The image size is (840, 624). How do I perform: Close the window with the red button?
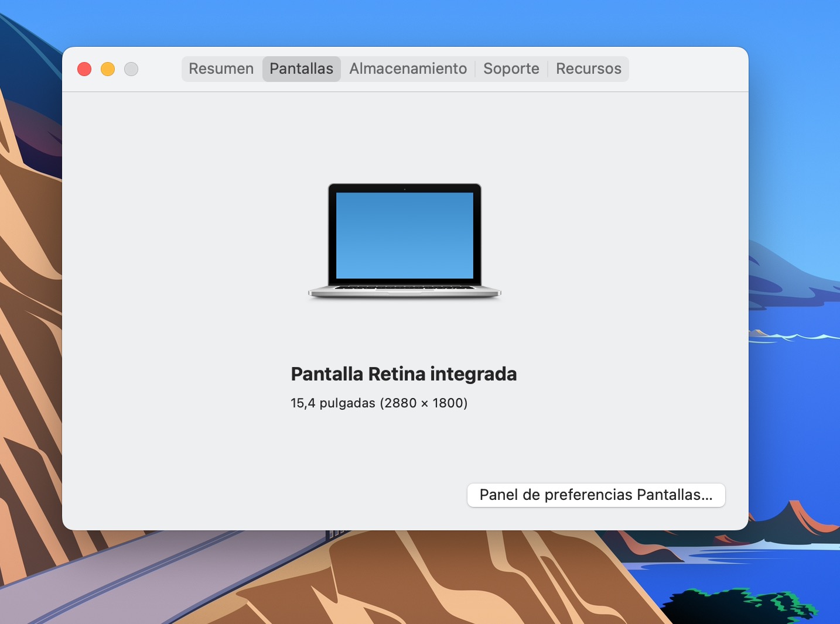tap(84, 69)
